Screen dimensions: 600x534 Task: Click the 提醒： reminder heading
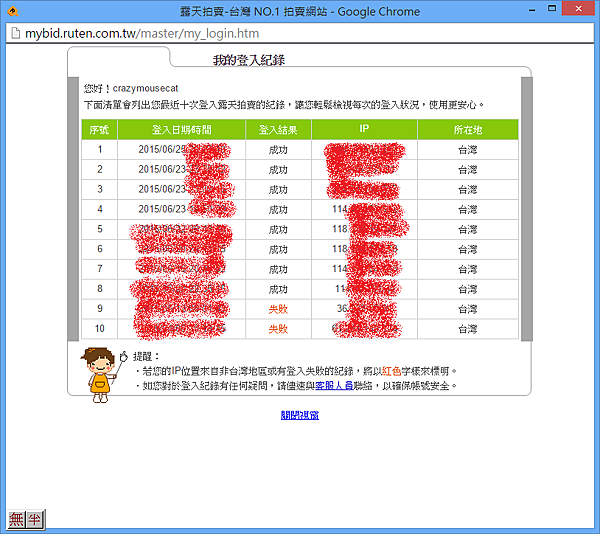(146, 357)
